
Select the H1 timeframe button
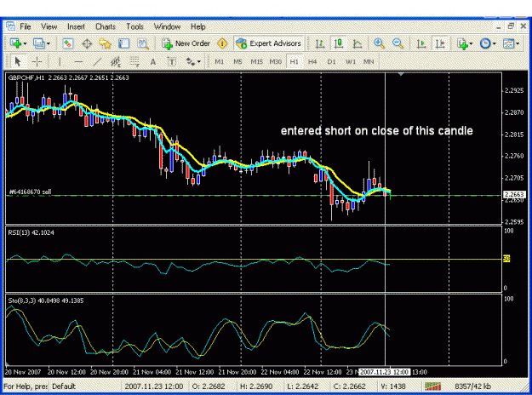(295, 62)
